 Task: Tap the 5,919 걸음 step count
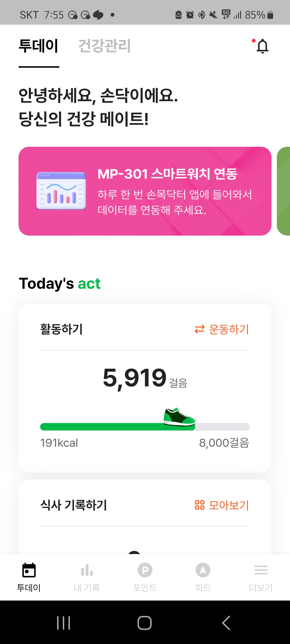(145, 378)
